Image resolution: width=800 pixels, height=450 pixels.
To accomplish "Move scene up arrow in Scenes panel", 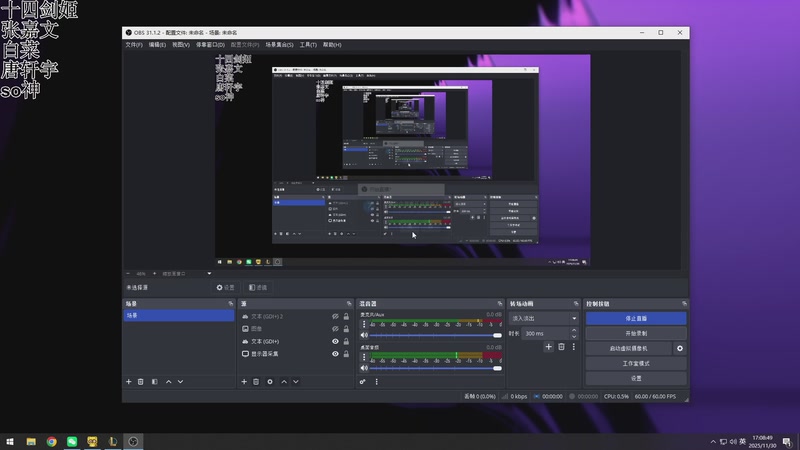I will click(x=168, y=382).
